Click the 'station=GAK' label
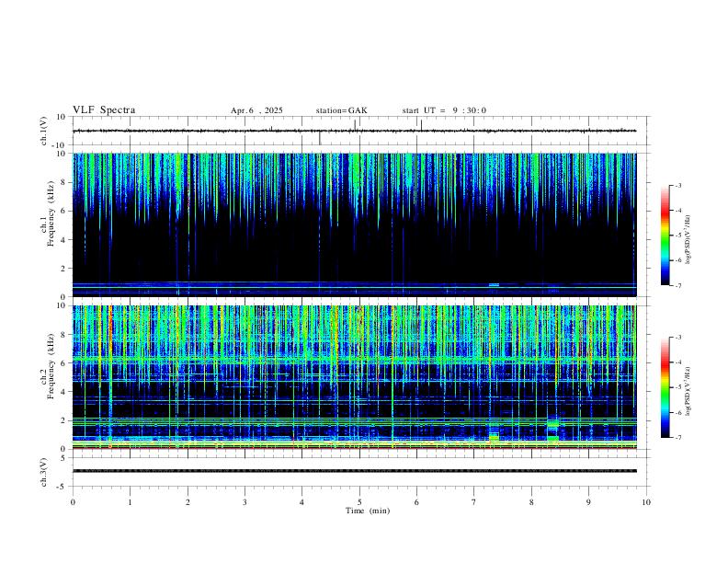The height and width of the screenshot is (563, 728). click(341, 110)
